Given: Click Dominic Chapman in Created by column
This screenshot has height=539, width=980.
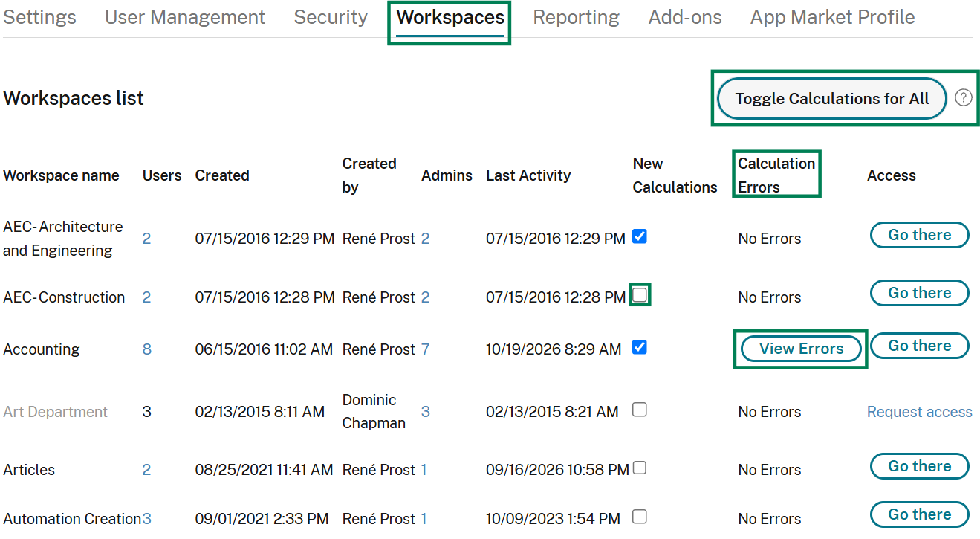Looking at the screenshot, I should pyautogui.click(x=374, y=411).
